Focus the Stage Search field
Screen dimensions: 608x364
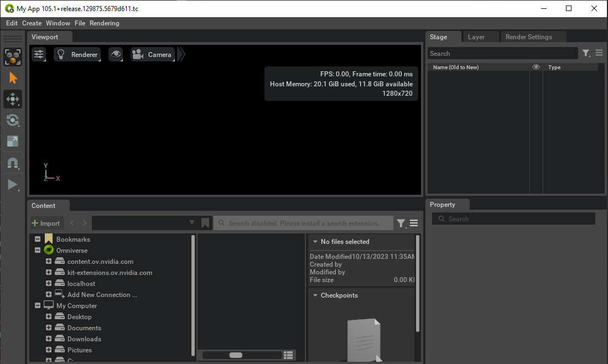[x=502, y=54]
